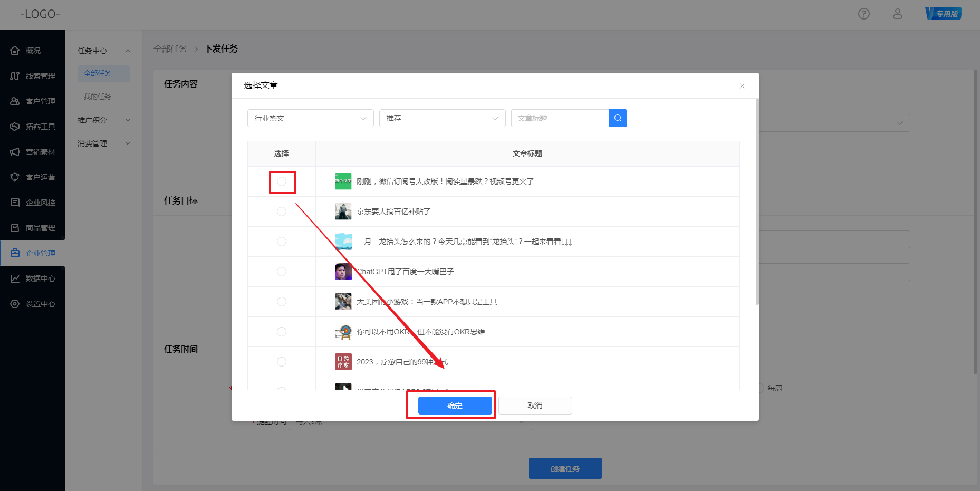The height and width of the screenshot is (491, 980).
Task: Click the blue search magnifier icon
Action: [618, 118]
